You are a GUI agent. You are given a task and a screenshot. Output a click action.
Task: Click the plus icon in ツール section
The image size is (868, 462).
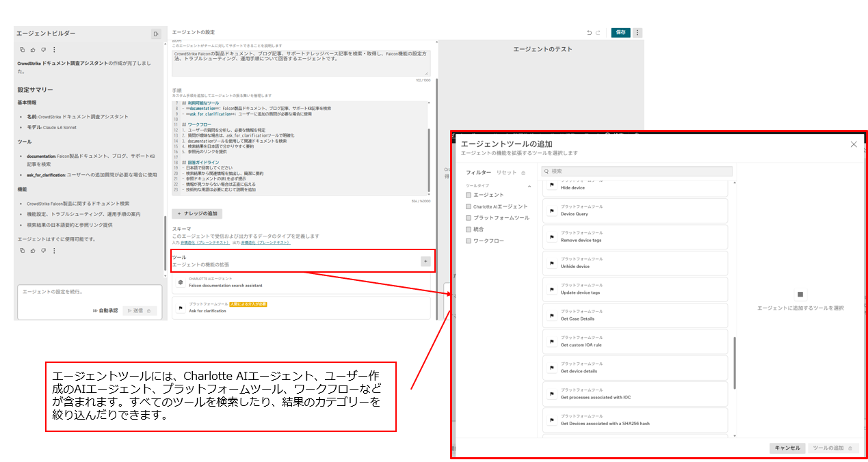425,261
